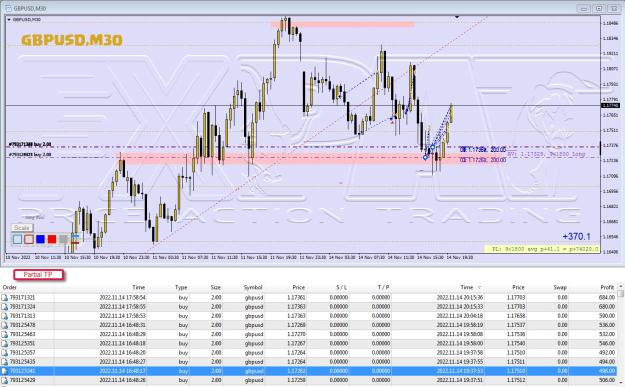The image size is (625, 388).
Task: Click the vertical scrollbar thumb of the orders table
Action: point(621,294)
